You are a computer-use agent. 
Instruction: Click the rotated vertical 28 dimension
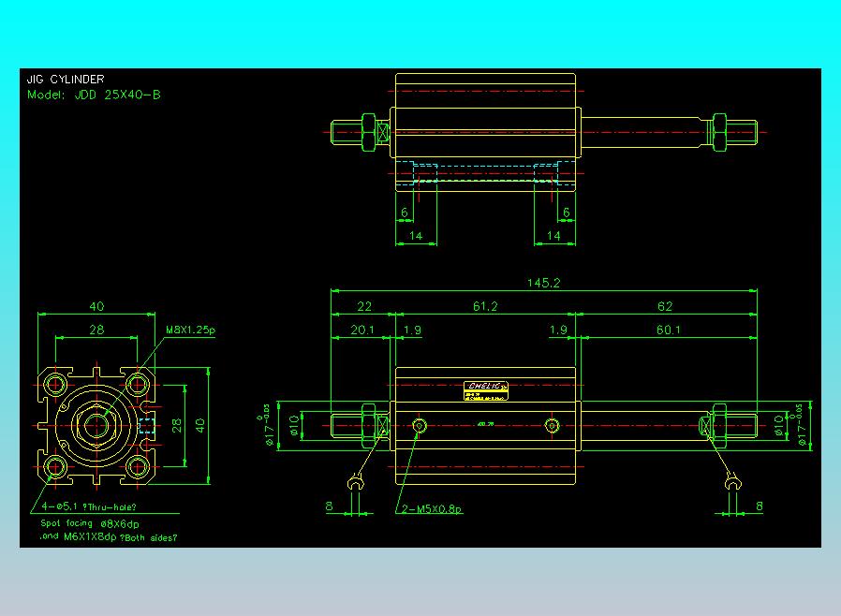176,426
